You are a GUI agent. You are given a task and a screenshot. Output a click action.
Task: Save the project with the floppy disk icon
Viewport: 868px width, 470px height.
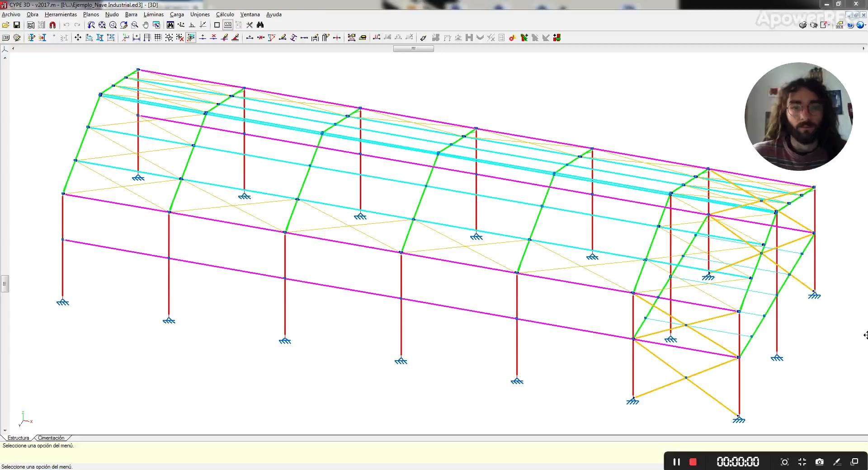[17, 25]
